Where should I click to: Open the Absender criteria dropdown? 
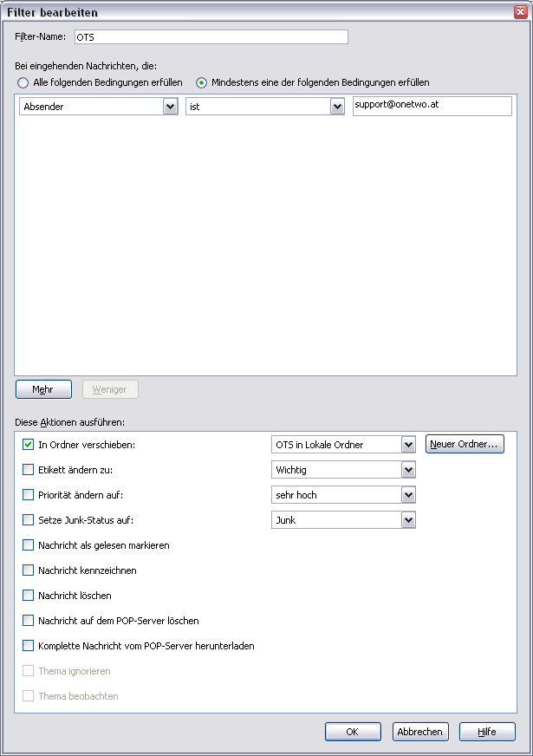99,107
